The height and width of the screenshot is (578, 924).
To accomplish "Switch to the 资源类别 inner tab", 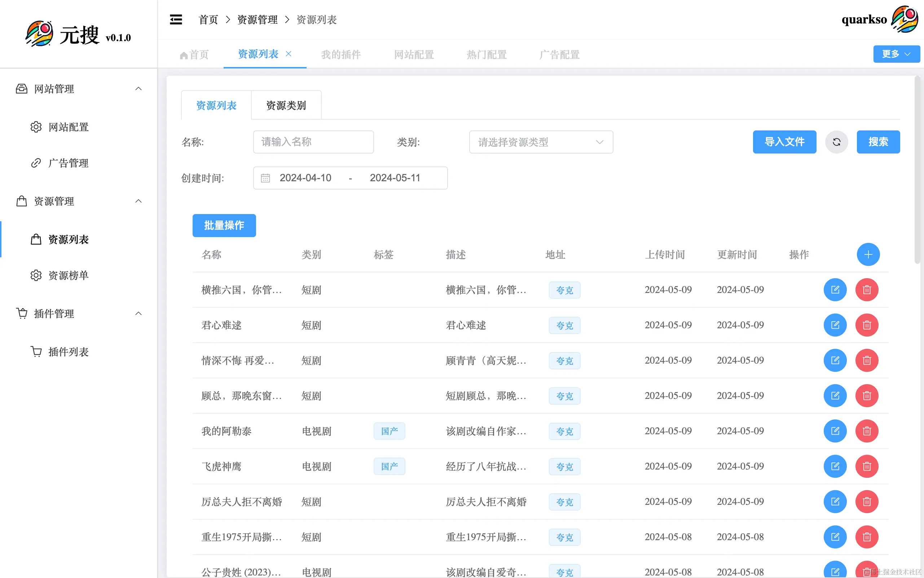I will point(286,105).
